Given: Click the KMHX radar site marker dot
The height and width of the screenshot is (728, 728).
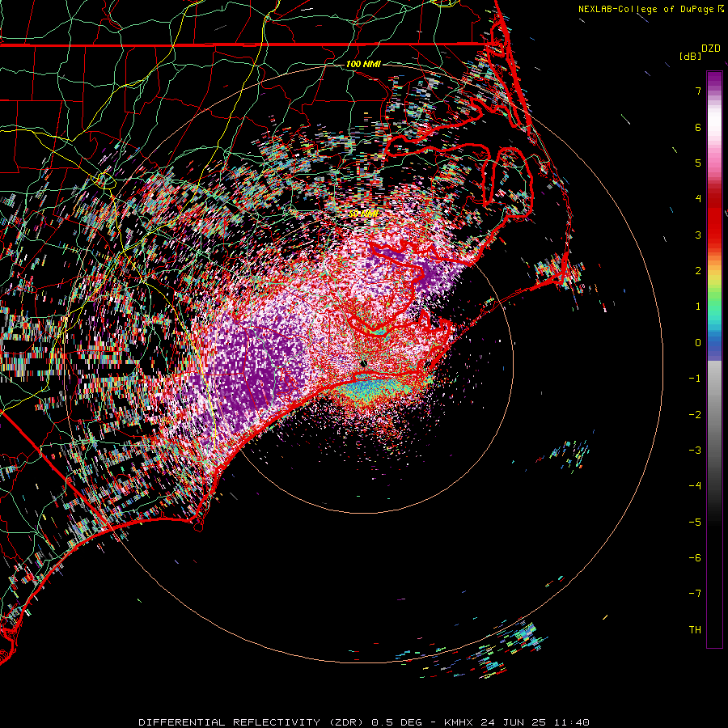Looking at the screenshot, I should [364, 363].
